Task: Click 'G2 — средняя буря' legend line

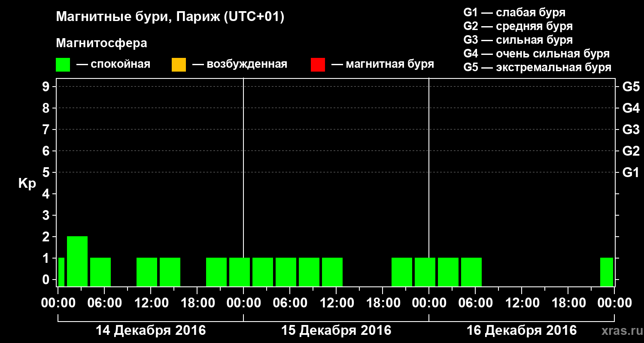Action: point(518,26)
